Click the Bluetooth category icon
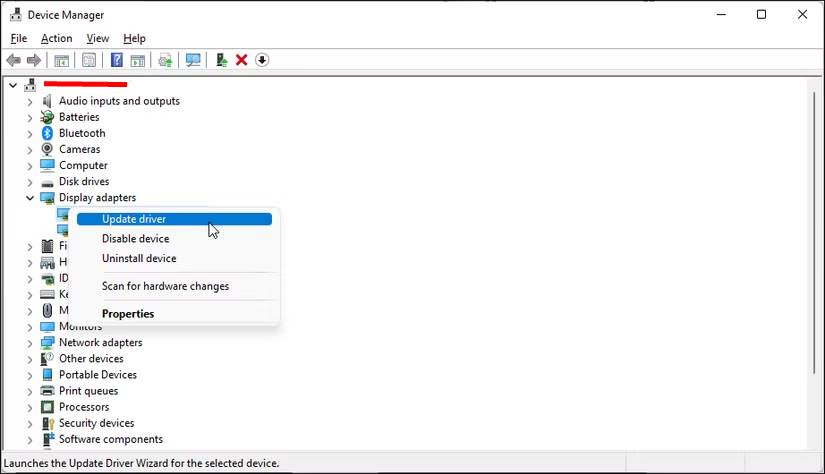The height and width of the screenshot is (474, 825). click(x=47, y=133)
